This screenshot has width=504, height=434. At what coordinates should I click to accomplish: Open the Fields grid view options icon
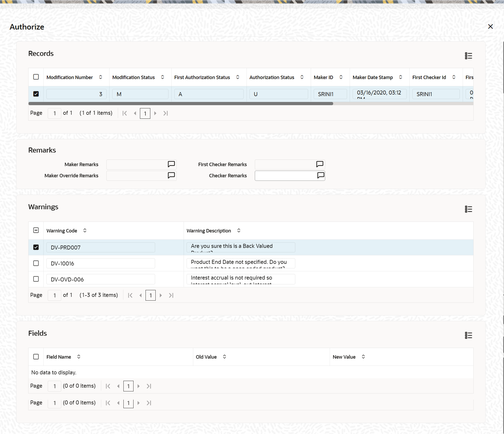coord(468,335)
